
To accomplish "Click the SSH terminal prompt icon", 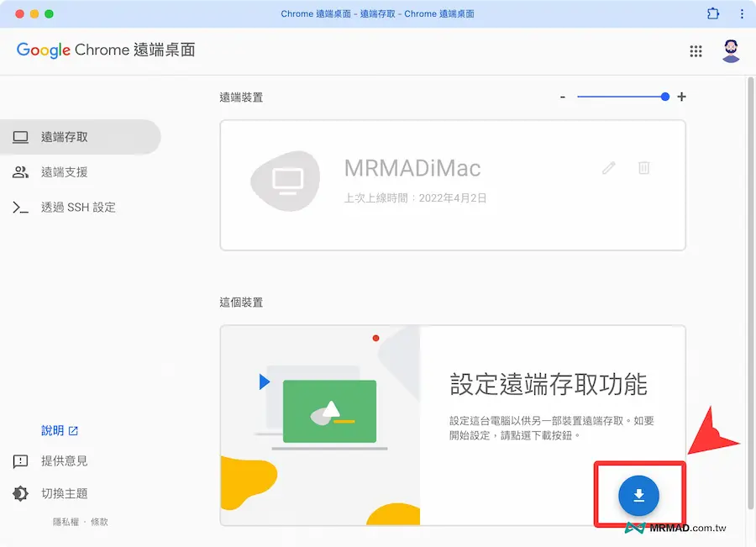I will click(20, 208).
